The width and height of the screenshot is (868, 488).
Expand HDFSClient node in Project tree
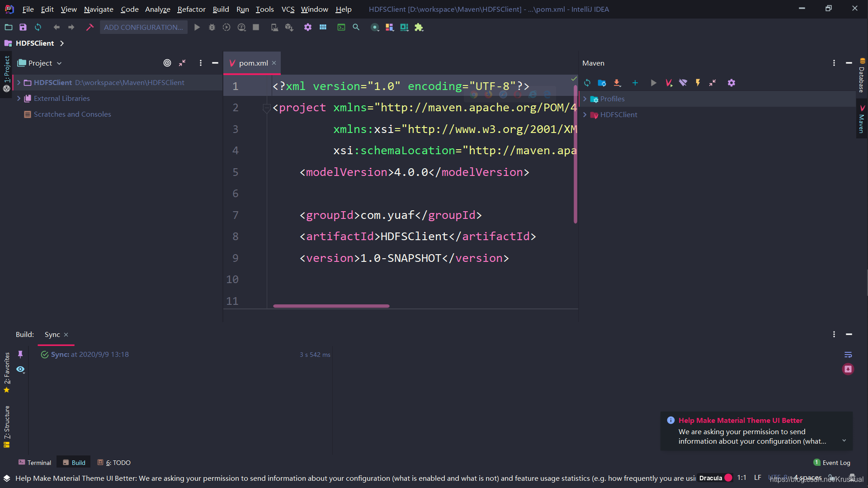19,82
